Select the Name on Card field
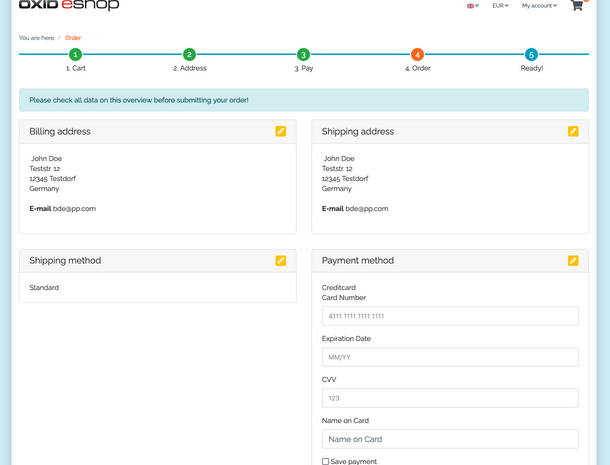 tap(450, 439)
